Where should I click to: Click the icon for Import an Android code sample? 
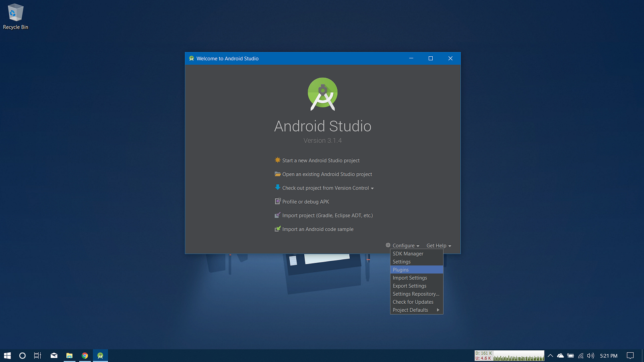coord(278,229)
